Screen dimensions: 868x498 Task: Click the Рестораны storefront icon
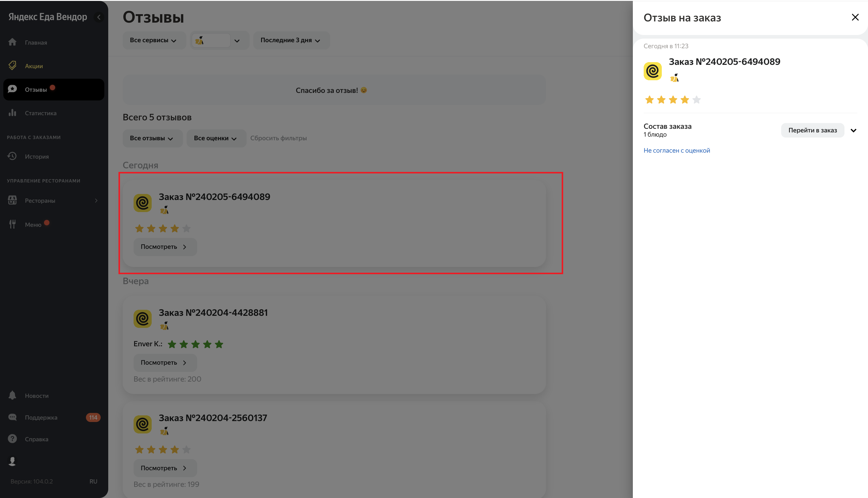tap(12, 200)
